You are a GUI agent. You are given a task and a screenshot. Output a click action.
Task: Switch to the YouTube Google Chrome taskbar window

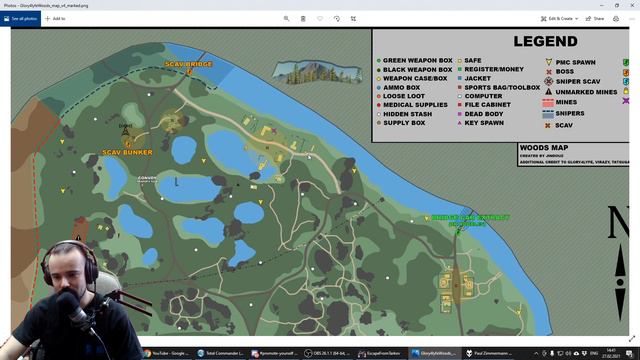[167, 353]
